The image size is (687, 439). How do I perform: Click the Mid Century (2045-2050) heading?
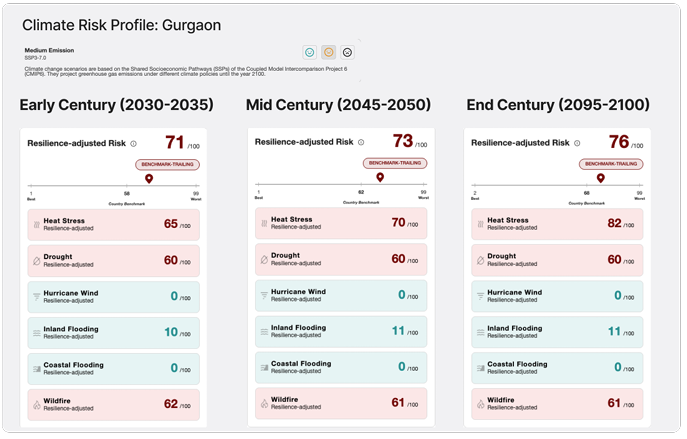click(x=338, y=105)
